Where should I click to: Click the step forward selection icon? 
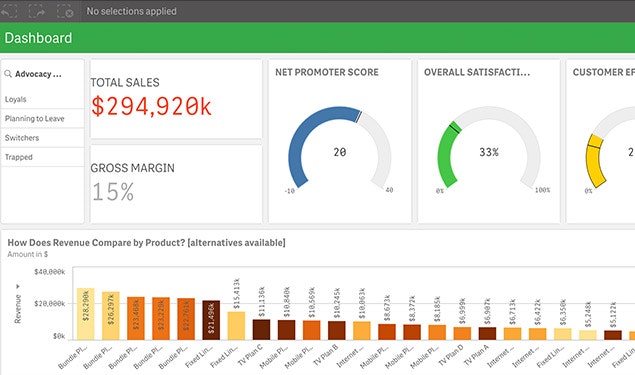[36, 11]
